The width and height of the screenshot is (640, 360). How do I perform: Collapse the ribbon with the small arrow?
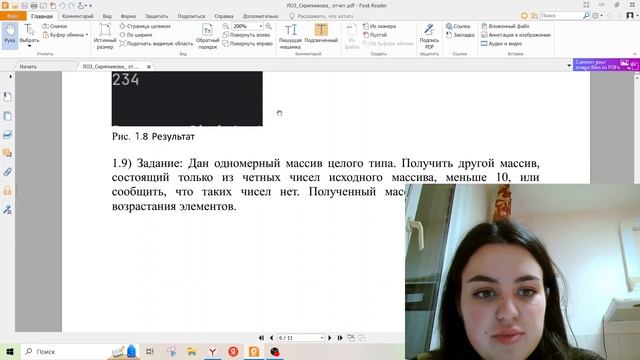point(635,54)
